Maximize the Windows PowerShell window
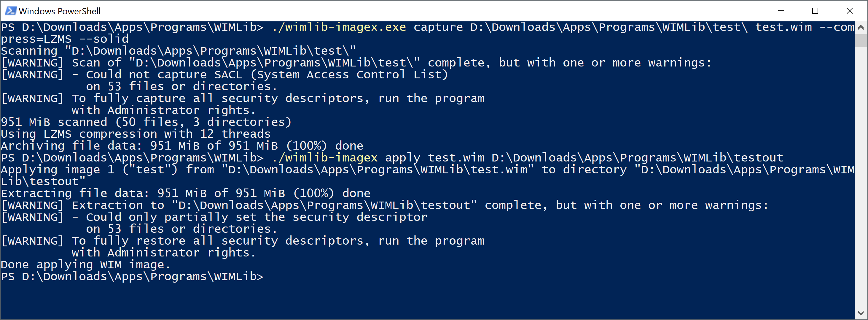The width and height of the screenshot is (868, 320). [x=815, y=11]
